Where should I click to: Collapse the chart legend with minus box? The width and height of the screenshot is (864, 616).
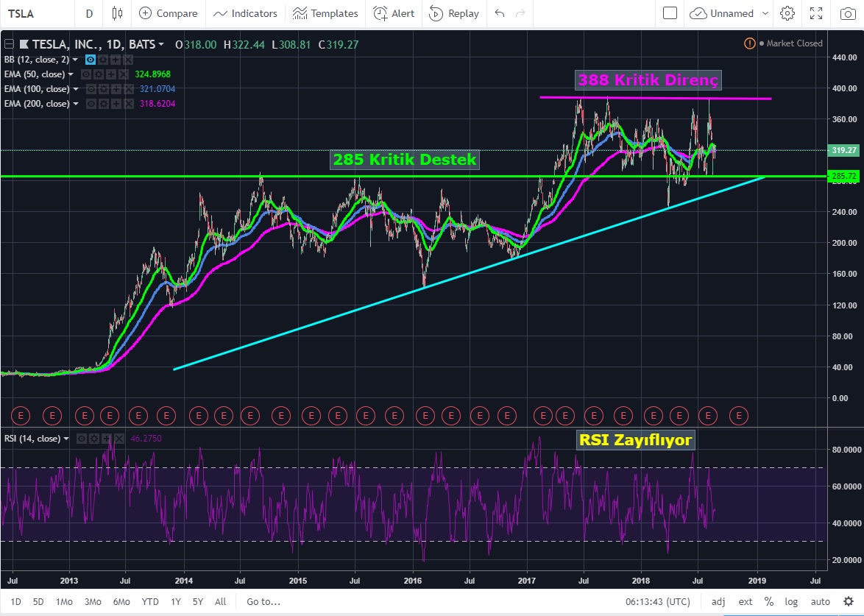(9, 44)
